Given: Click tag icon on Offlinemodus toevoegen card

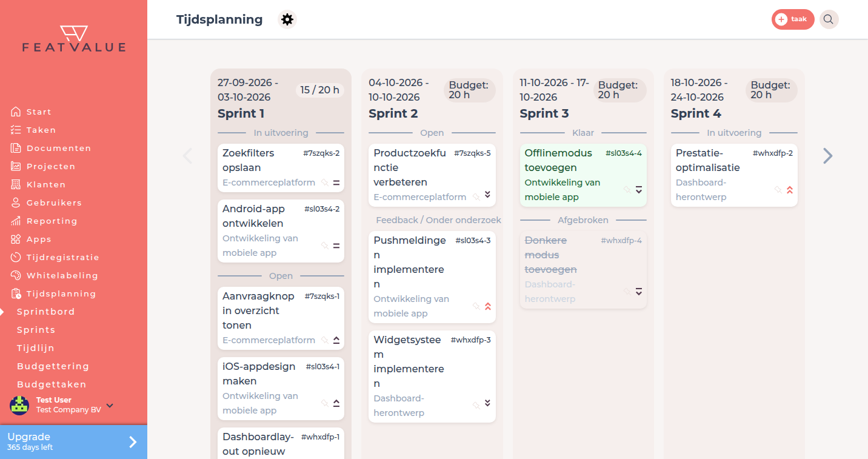Looking at the screenshot, I should 627,190.
